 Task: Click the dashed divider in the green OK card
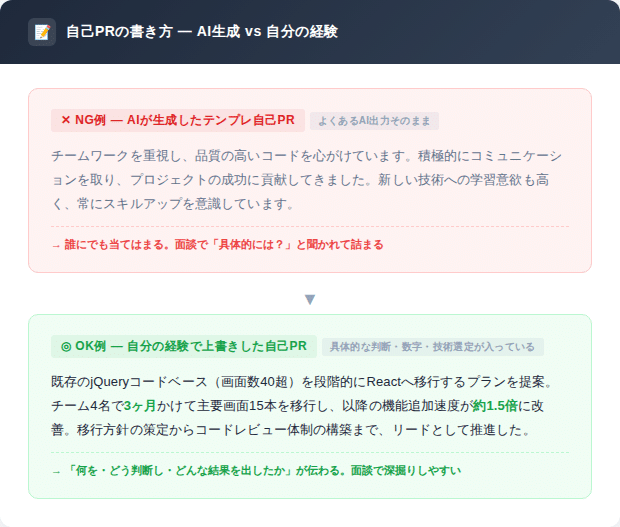[x=310, y=452]
